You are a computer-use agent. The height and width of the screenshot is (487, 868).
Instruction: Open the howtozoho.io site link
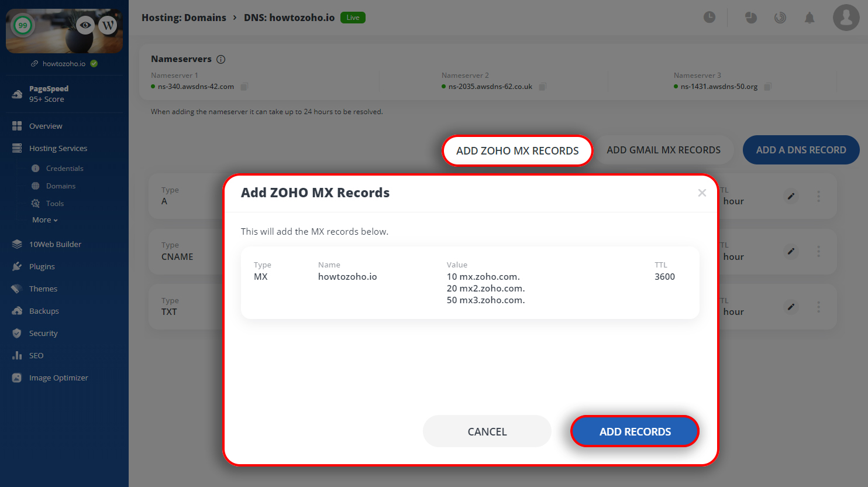(64, 63)
